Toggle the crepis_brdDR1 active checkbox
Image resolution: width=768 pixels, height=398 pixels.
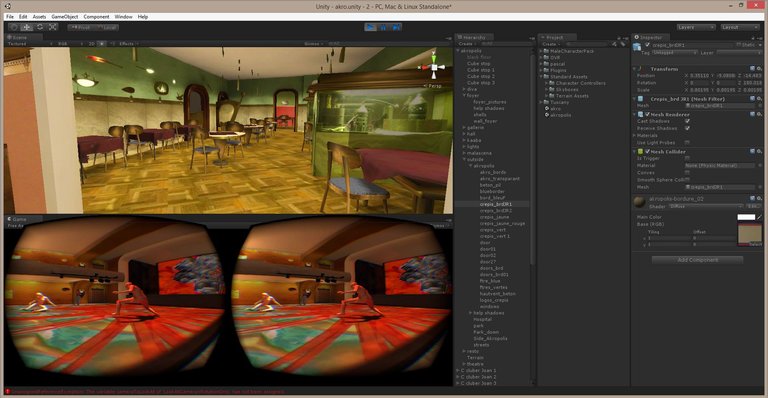(648, 45)
